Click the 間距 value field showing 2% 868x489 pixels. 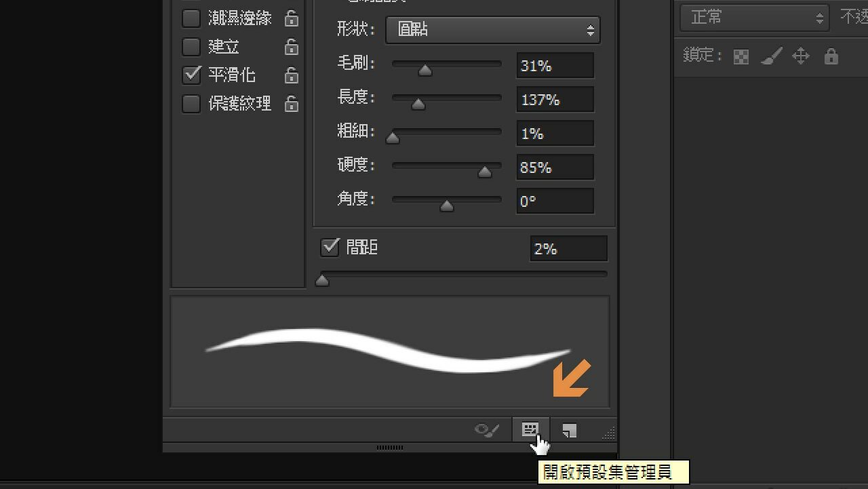click(568, 249)
